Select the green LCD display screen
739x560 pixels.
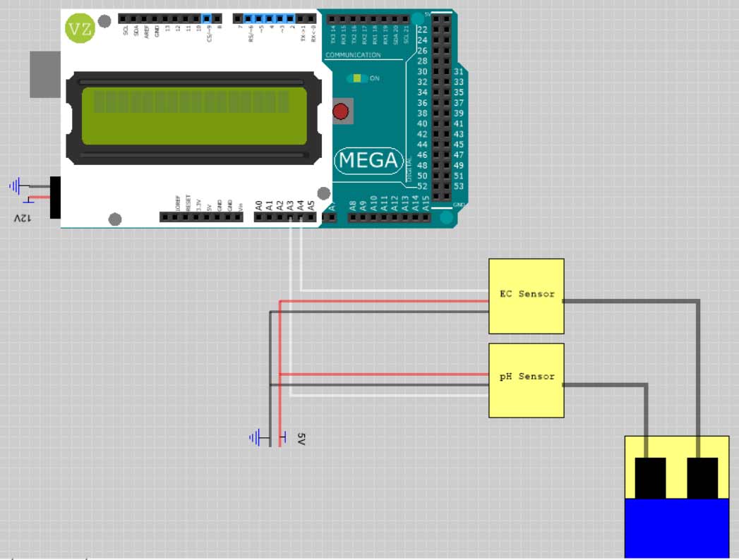click(194, 116)
